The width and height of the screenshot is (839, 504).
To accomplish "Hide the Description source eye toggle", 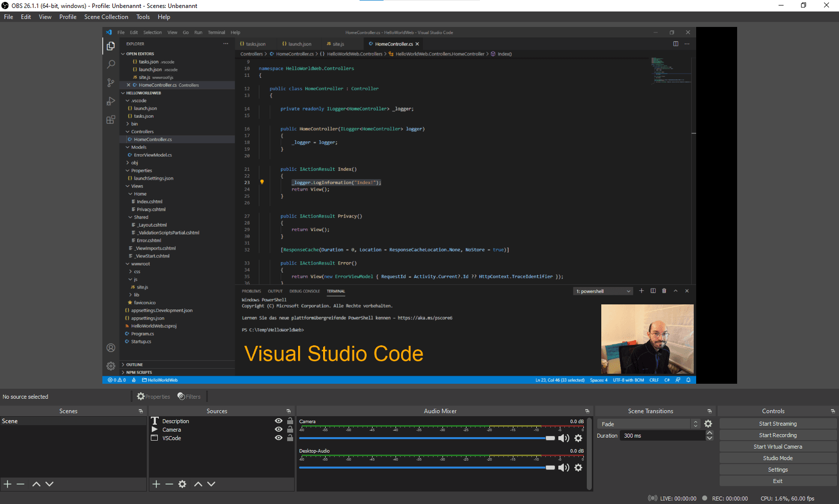I will [x=279, y=421].
